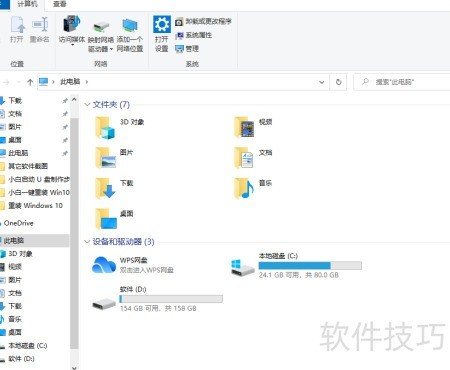Select 桌面 under 此电脑 tree
The height and width of the screenshot is (370, 450).
click(x=14, y=332)
